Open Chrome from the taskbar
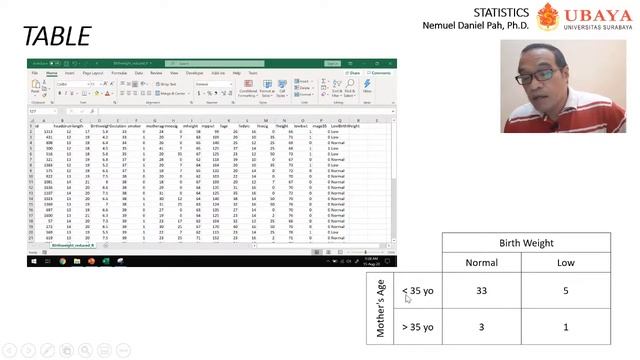Screen dimensions: 640x360 [62, 261]
